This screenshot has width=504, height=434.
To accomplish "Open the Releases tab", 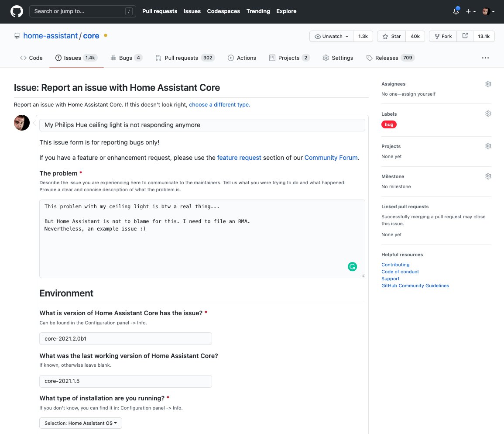I will click(x=390, y=58).
